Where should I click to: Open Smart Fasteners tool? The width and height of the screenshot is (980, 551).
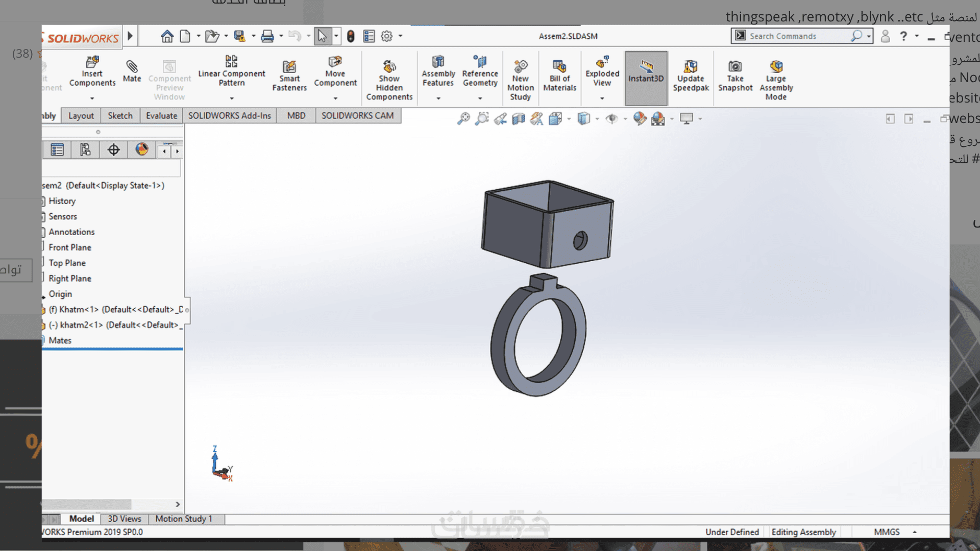(289, 67)
